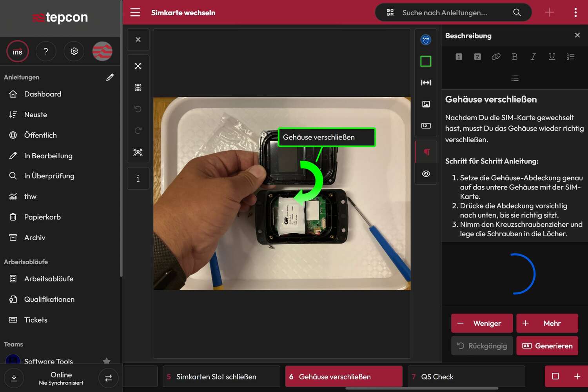Toggle the eye preview icon below the paragraph tool
The width and height of the screenshot is (588, 392).
[x=426, y=174]
